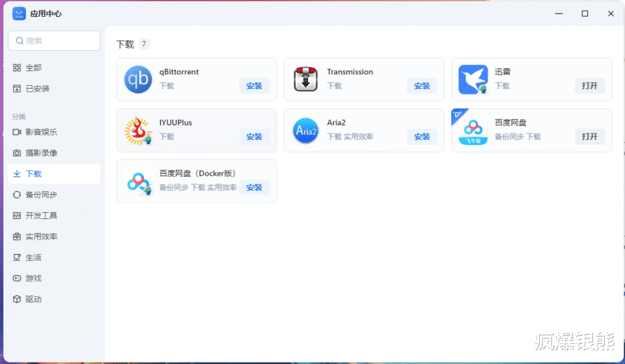Image resolution: width=625 pixels, height=364 pixels.
Task: Select the 影音娱乐 category
Action: [54, 132]
